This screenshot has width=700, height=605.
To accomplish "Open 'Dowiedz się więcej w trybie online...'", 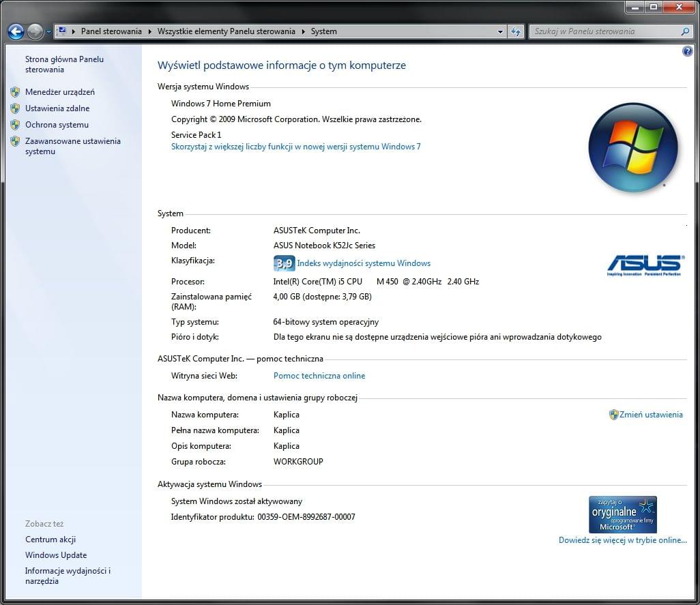I will pos(623,540).
